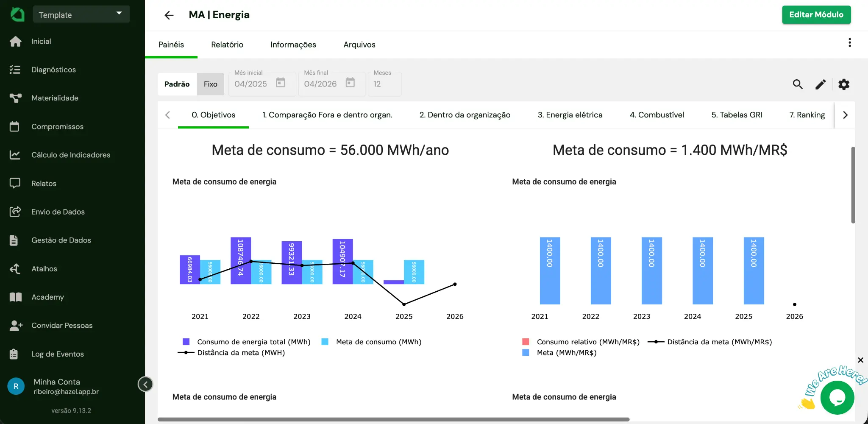Select 1. Comparação Fora e dentro organ. tab
This screenshot has width=868, height=424.
pyautogui.click(x=327, y=115)
